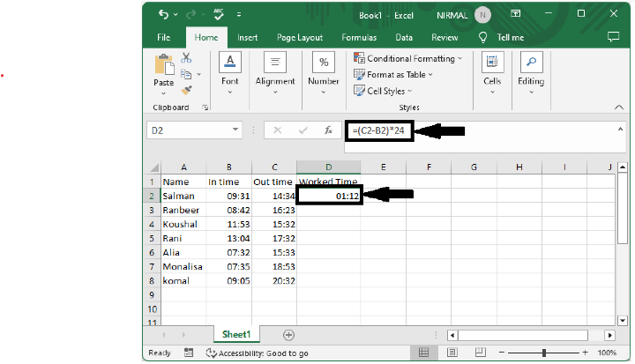Collapse the ribbon with the chevron
This screenshot has height=364, width=635.
click(x=619, y=108)
